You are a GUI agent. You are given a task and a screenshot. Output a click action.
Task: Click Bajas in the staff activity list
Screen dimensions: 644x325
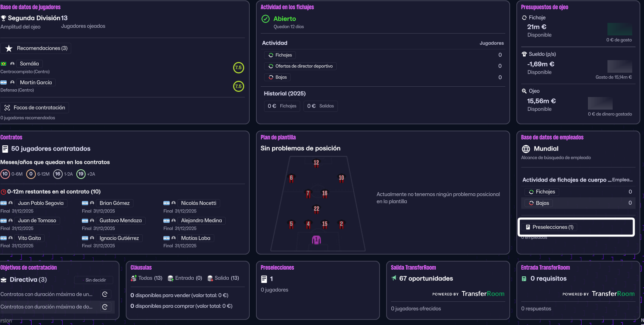(539, 203)
